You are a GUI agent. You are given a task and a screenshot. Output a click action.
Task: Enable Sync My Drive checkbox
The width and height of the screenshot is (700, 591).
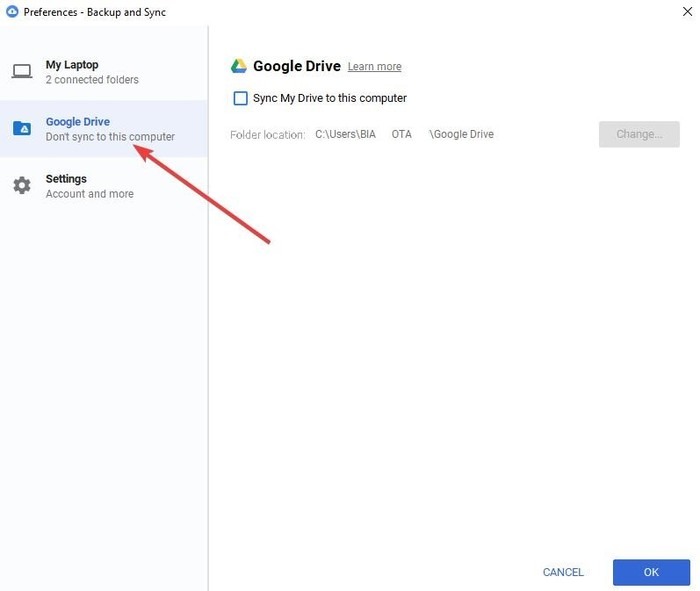[241, 98]
